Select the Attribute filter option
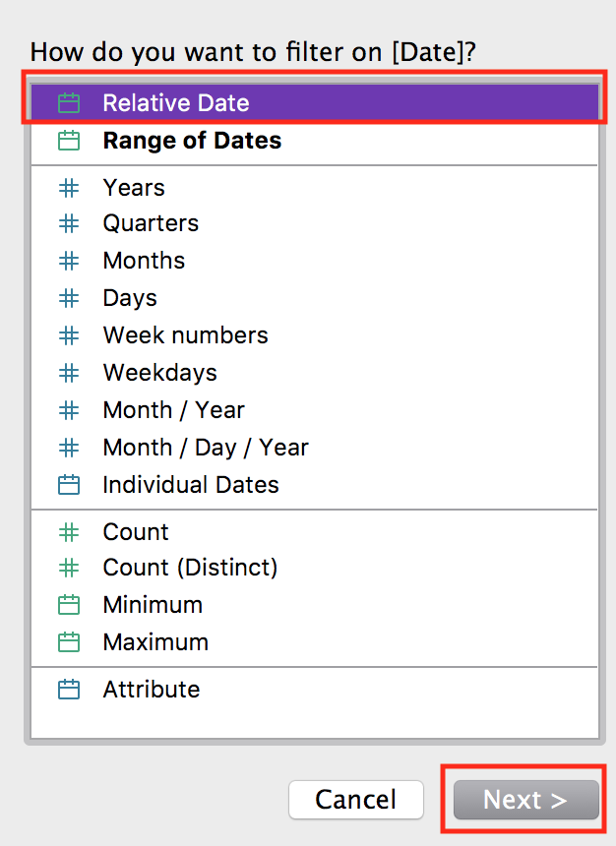The width and height of the screenshot is (616, 846). click(x=151, y=689)
